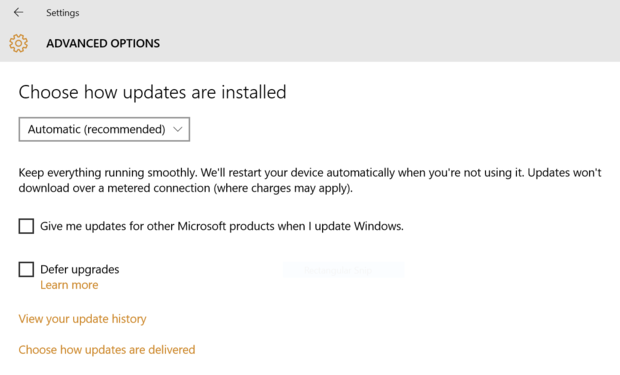This screenshot has height=375, width=620.
Task: Click the ADVANCED OPTIONS header title
Action: coord(103,43)
